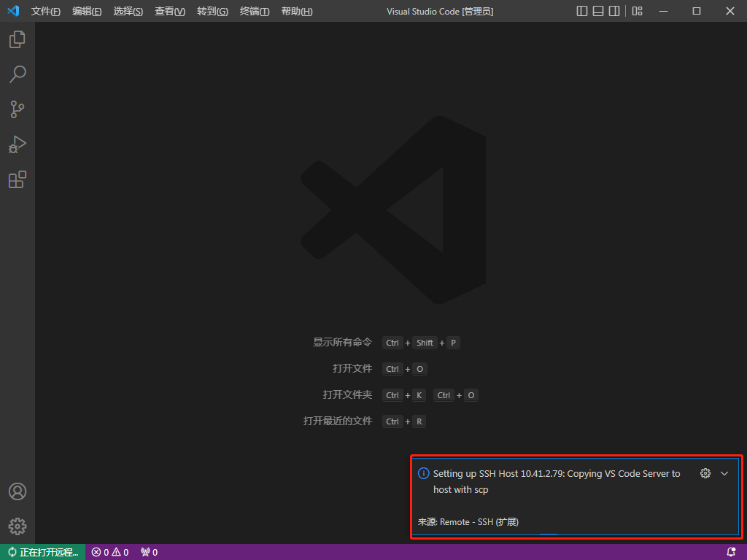Open the Manage gear icon bottom-left
747x560 pixels.
click(x=18, y=526)
